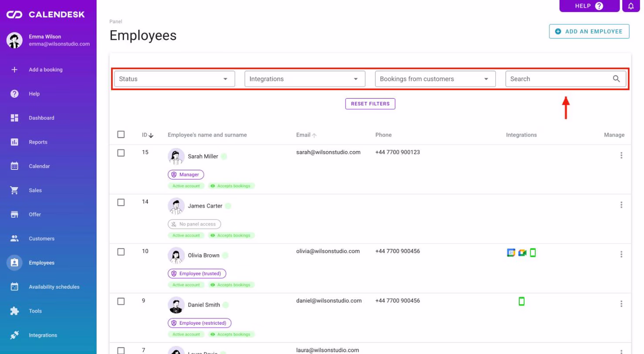The width and height of the screenshot is (644, 354).
Task: Click the Dashboard icon in sidebar
Action: click(x=14, y=118)
